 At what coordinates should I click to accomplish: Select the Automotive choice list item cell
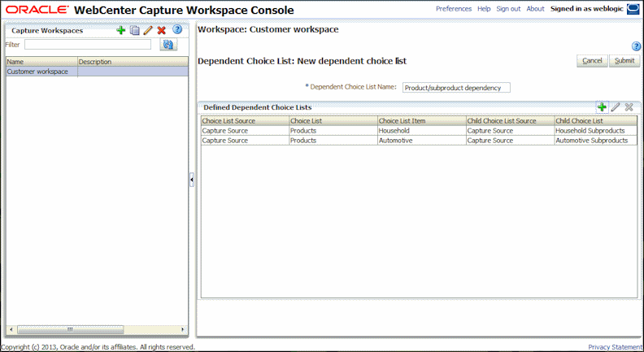click(x=422, y=141)
